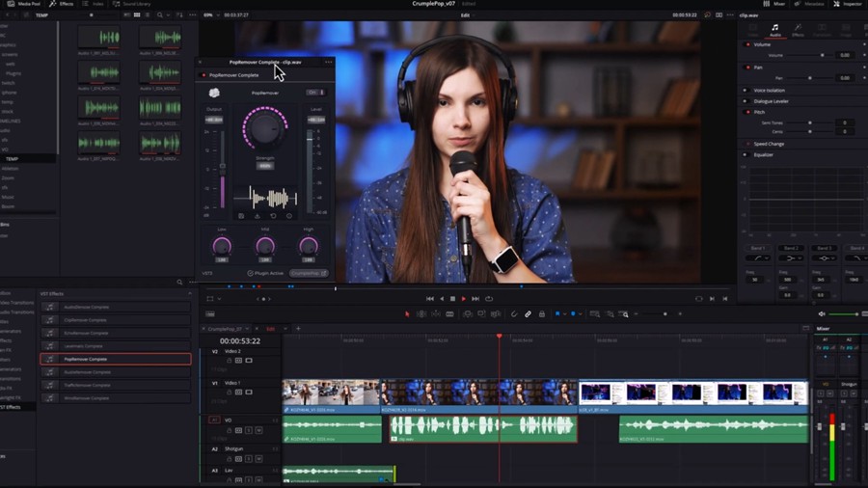The width and height of the screenshot is (868, 488).
Task: Collapse the VST Effects list header
Action: tap(190, 294)
